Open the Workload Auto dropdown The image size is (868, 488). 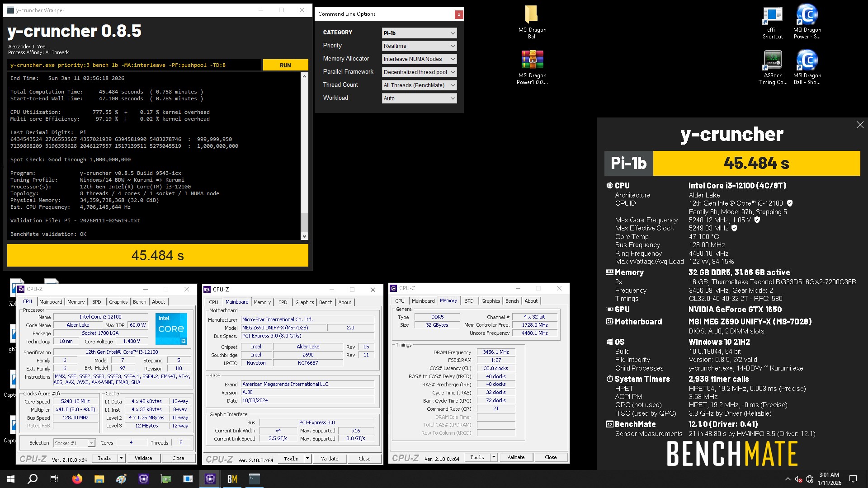[419, 99]
